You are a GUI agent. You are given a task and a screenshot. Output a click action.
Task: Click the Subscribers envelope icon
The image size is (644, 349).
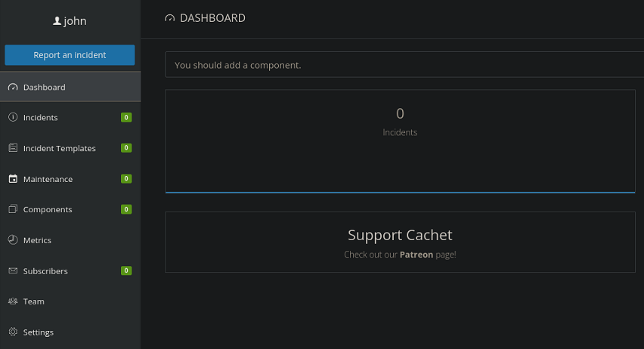tap(13, 271)
